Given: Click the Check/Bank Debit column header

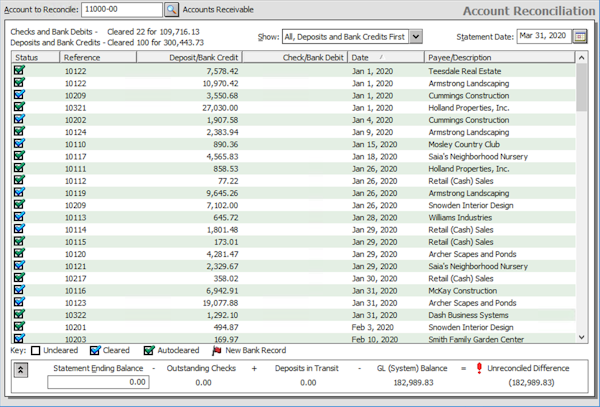Looking at the screenshot, I should (x=295, y=59).
